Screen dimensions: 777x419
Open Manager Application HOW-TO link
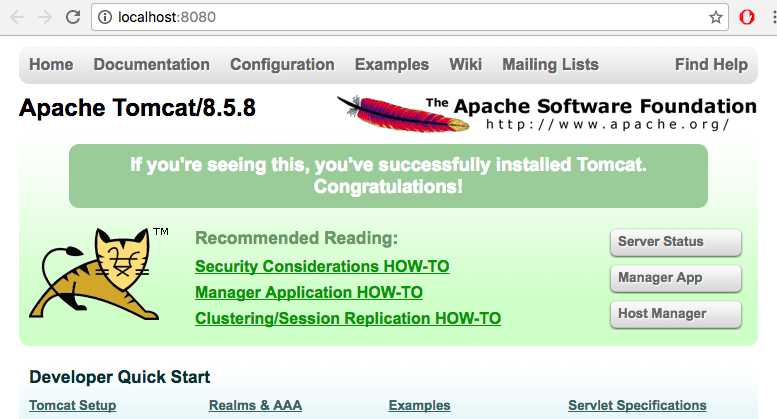(309, 293)
